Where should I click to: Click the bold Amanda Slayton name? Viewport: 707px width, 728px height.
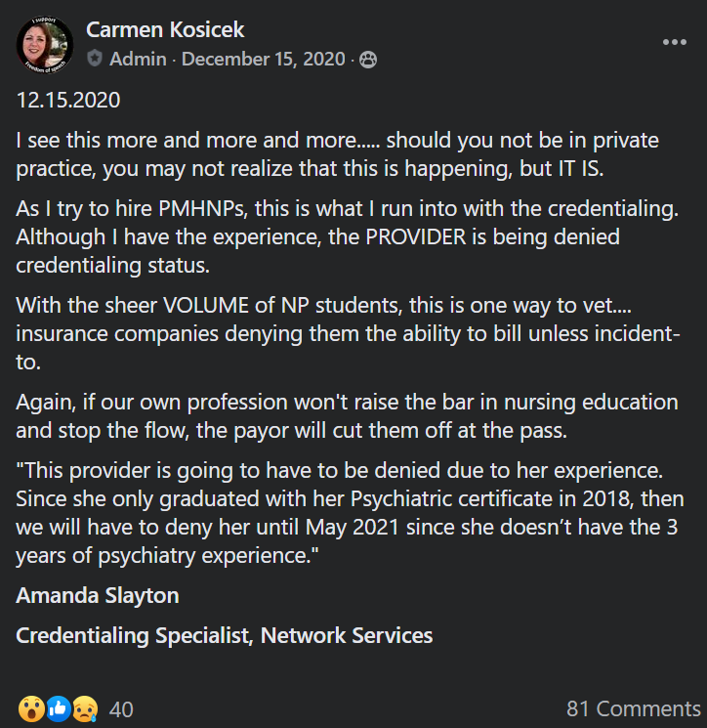98,595
